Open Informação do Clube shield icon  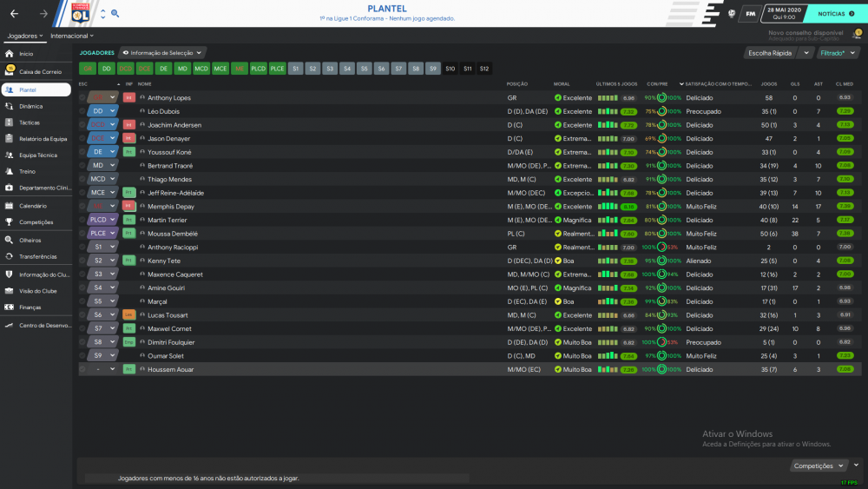click(x=9, y=274)
